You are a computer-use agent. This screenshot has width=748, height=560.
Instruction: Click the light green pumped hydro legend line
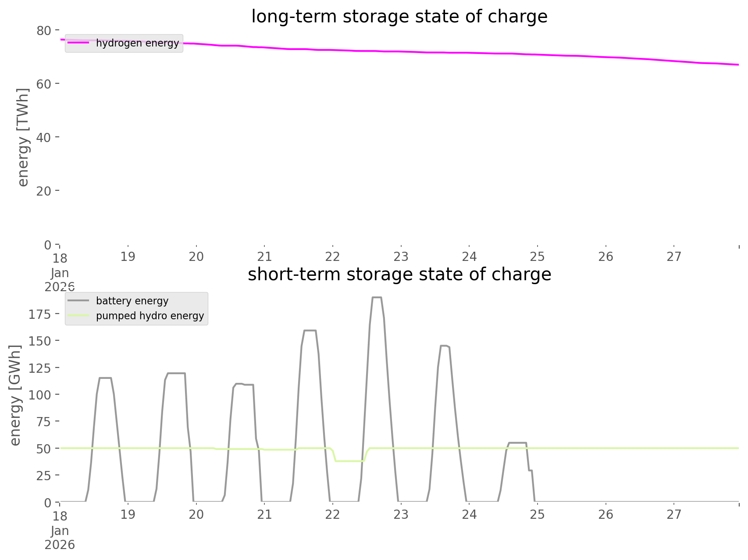pos(79,316)
